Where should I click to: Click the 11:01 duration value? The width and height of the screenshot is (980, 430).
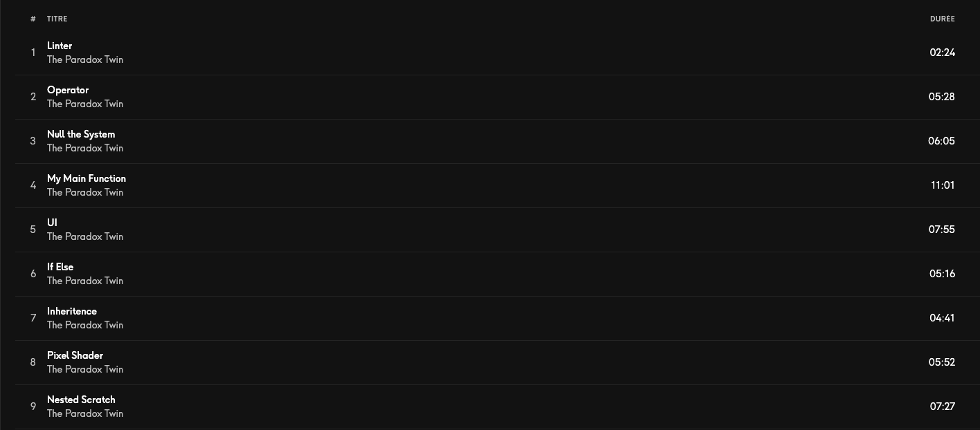click(x=943, y=185)
